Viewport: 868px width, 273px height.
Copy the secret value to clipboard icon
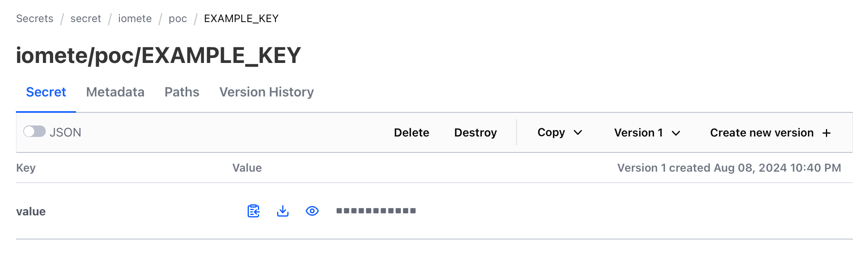point(253,211)
